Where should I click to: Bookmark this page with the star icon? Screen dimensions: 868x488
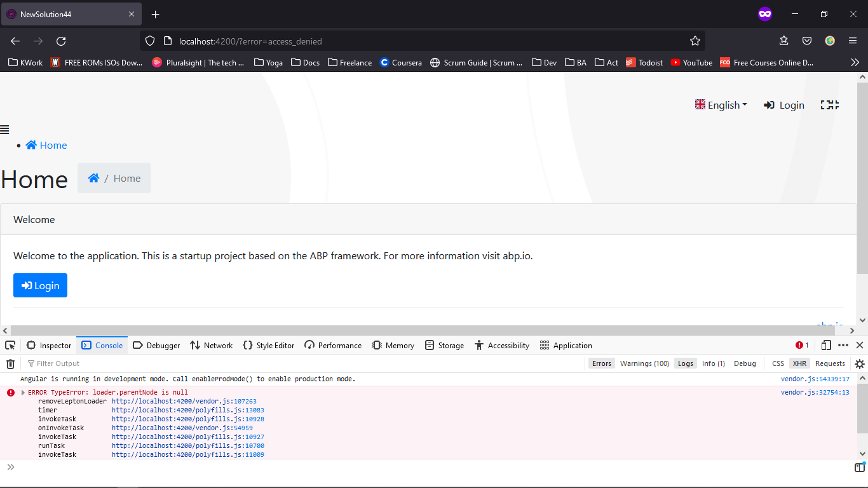point(695,41)
